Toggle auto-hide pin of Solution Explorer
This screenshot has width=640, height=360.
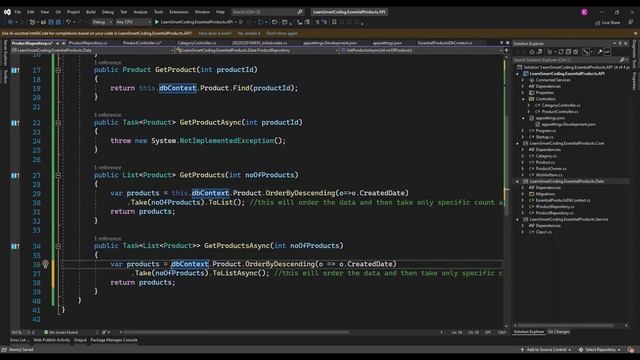click(620, 43)
